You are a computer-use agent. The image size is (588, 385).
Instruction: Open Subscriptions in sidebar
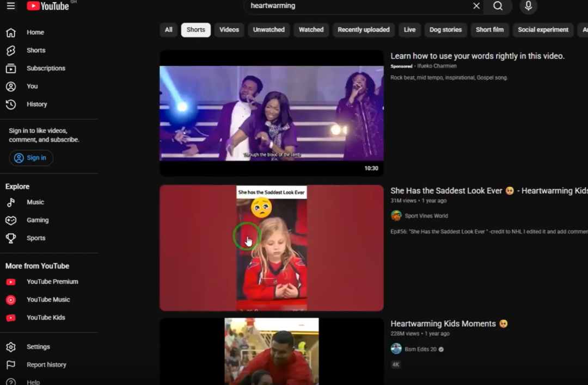click(x=45, y=69)
